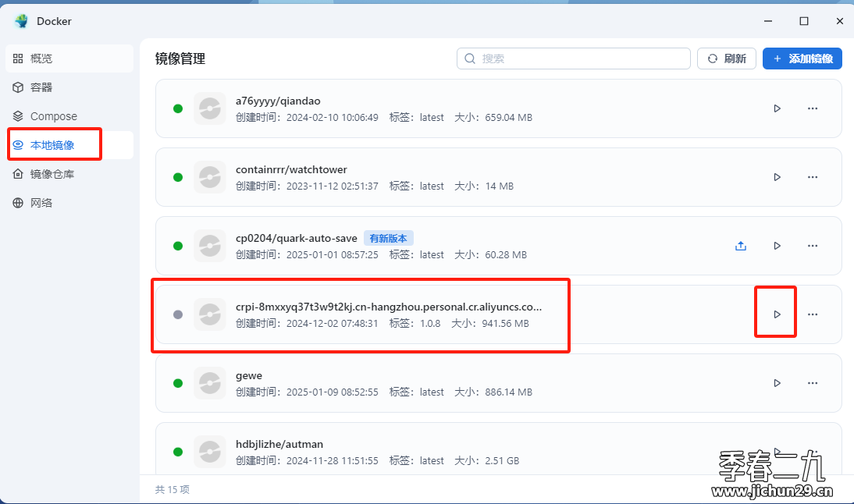Click the gewe image disc icon
Image resolution: width=854 pixels, height=504 pixels.
[x=210, y=383]
